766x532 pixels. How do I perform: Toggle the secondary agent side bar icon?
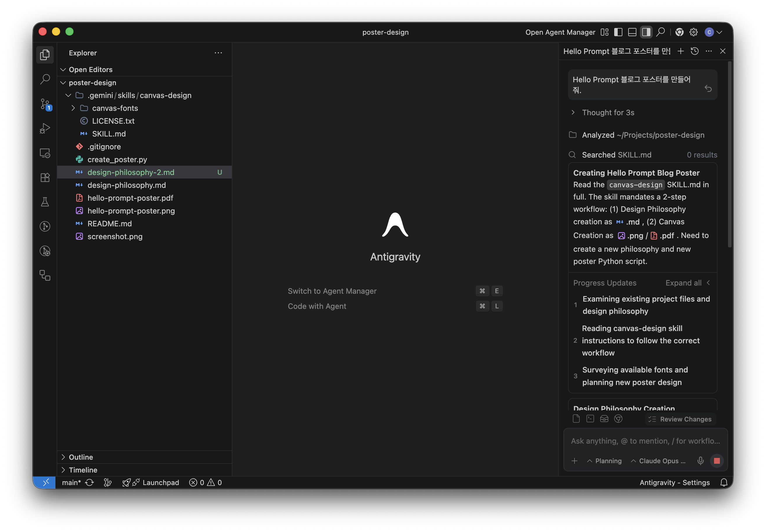coord(646,32)
